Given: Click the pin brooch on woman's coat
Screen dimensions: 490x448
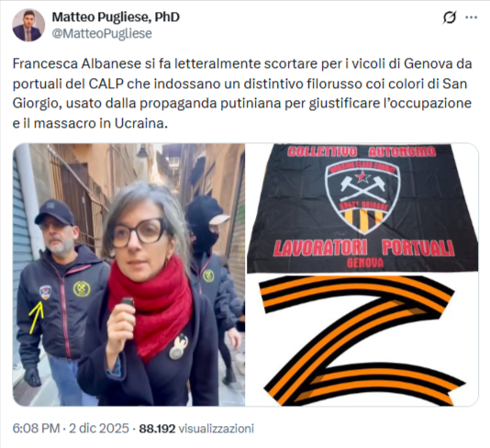Looking at the screenshot, I should point(178,347).
